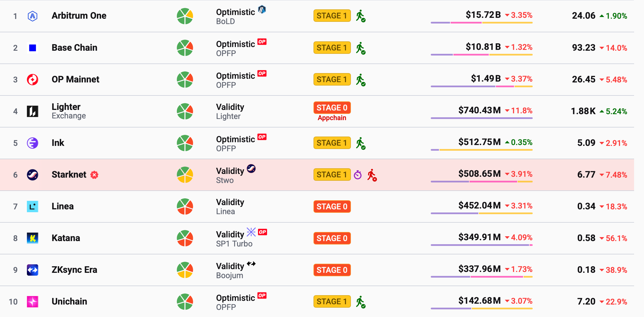This screenshot has width=644, height=317.
Task: Open Base Chain's risk rosette
Action: [185, 48]
